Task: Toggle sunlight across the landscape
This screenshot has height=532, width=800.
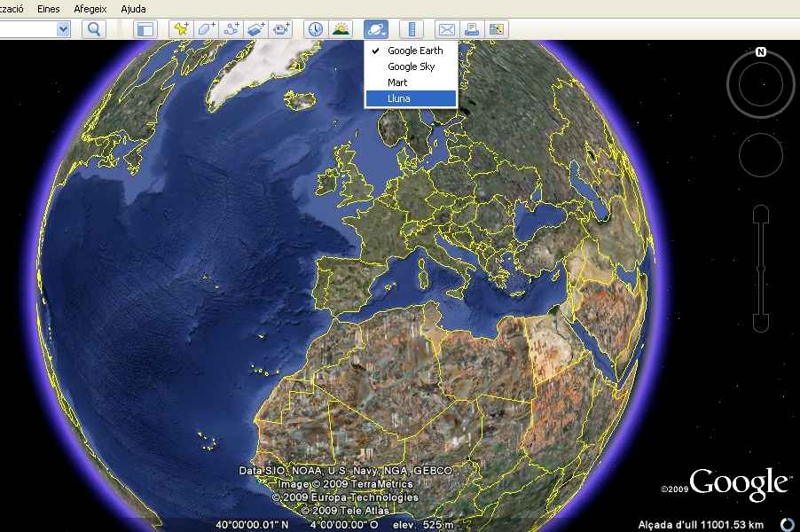Action: (x=341, y=29)
